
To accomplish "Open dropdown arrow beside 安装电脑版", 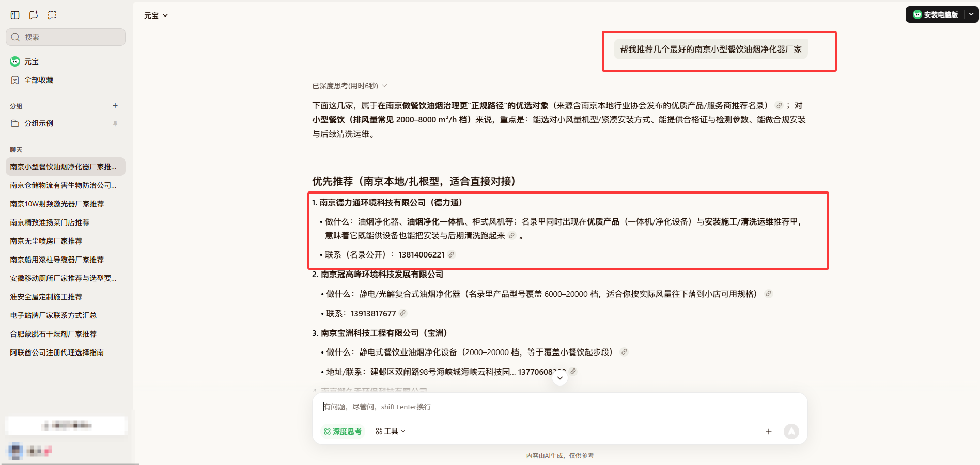I will point(971,14).
